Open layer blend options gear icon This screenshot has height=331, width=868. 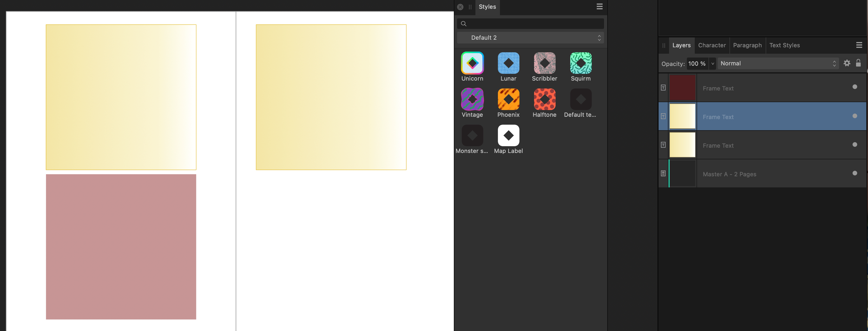click(847, 63)
